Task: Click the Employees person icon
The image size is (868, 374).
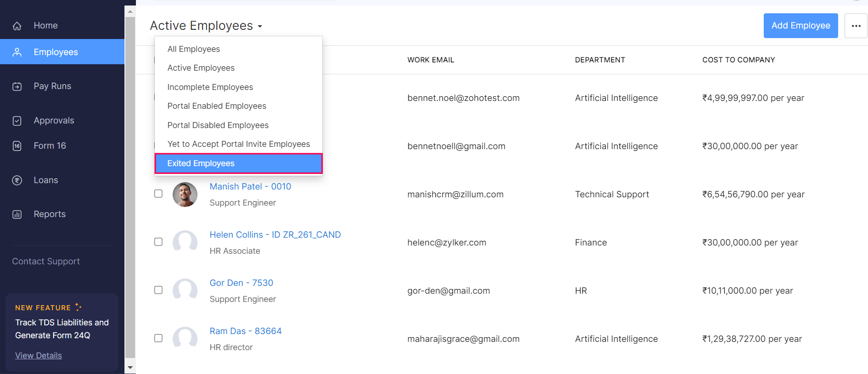Action: pos(17,52)
